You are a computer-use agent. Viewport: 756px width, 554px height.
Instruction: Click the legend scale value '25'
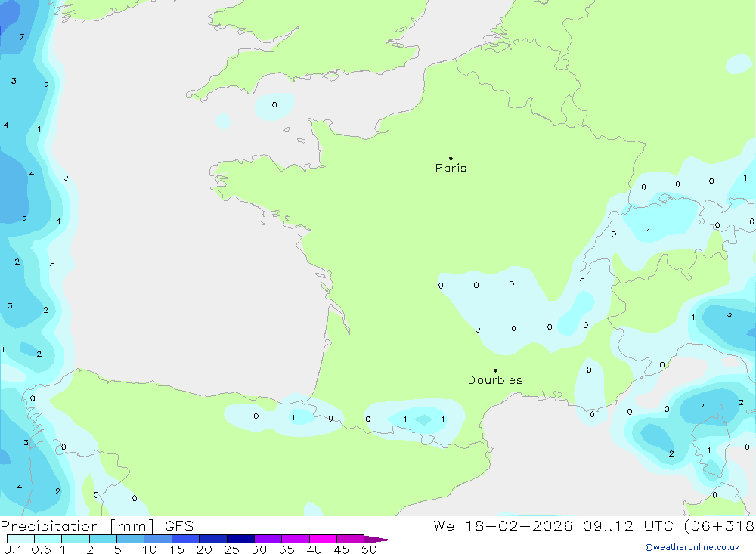click(232, 549)
